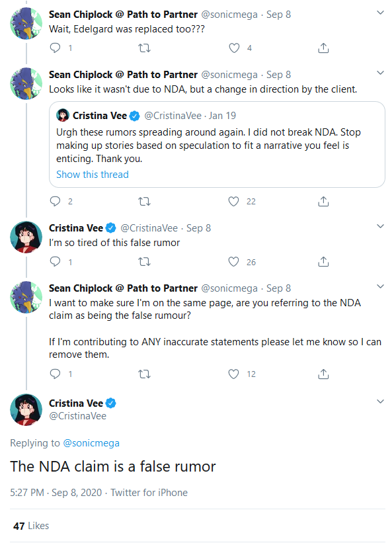The image size is (392, 543).
Task: Click "Show this thread" in quoted tweet
Action: pyautogui.click(x=93, y=175)
